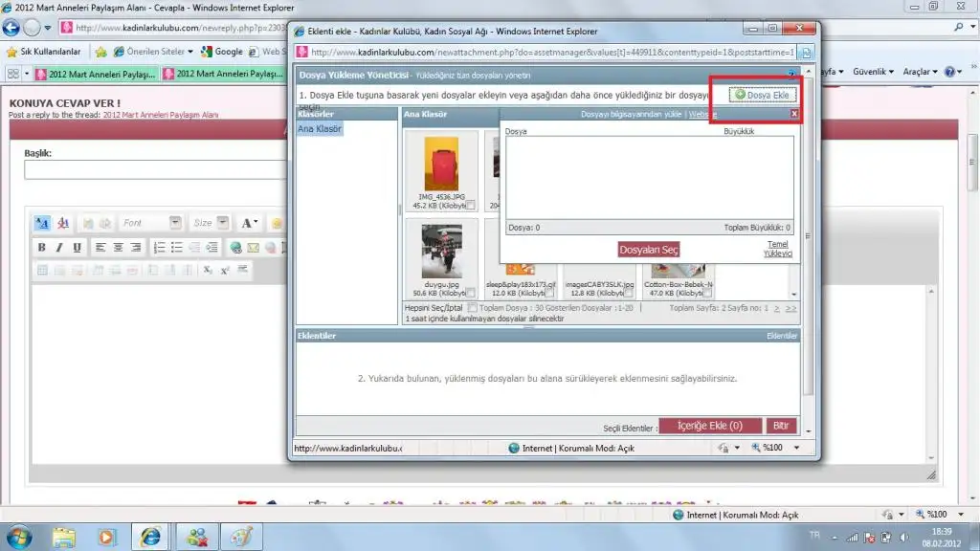980x551 pixels.
Task: Open the Araçlar dropdown menu
Action: 921,72
